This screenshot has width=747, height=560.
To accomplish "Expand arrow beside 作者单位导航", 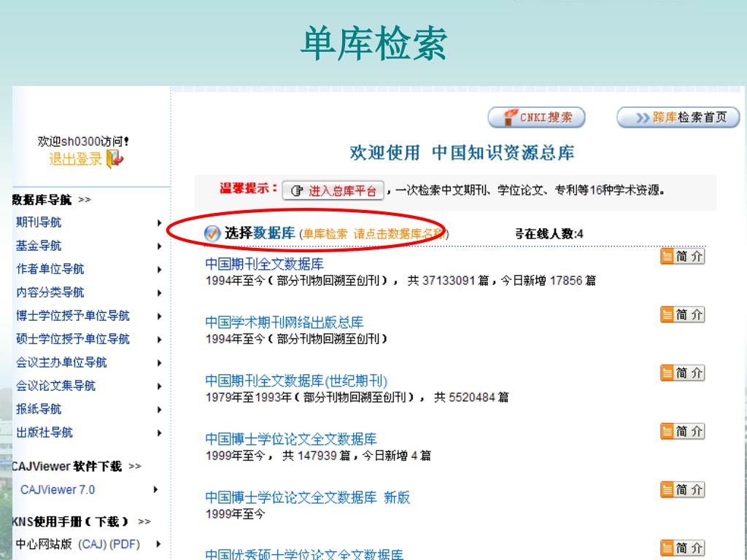I will coord(160,270).
